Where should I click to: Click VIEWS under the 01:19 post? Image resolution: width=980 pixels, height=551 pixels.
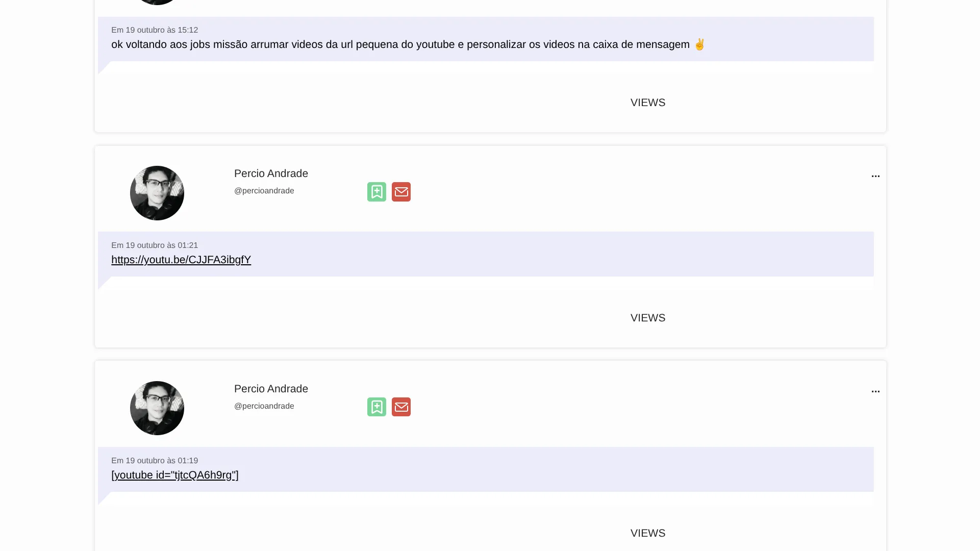(648, 533)
